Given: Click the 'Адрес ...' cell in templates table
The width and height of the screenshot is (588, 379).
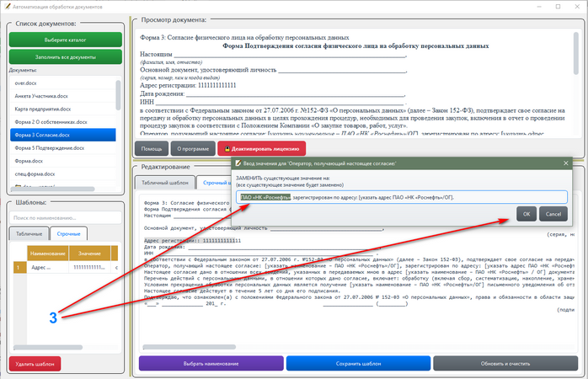Looking at the screenshot, I should (48, 267).
